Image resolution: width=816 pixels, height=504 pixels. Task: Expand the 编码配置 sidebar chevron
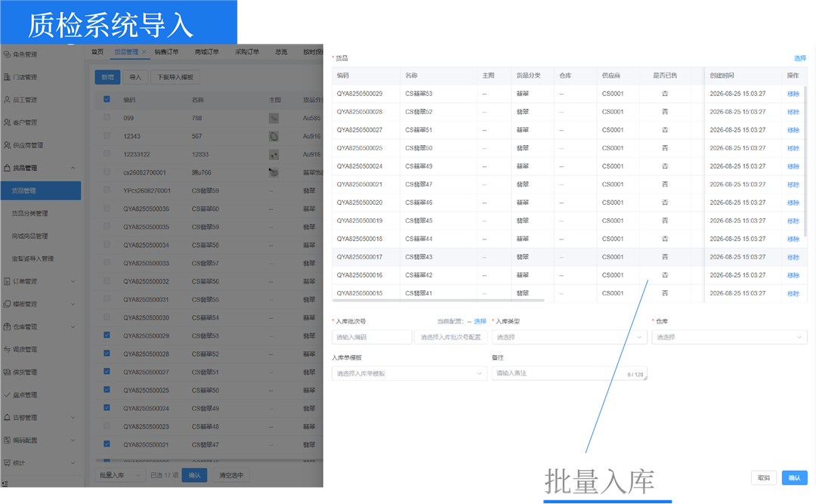pyautogui.click(x=73, y=440)
